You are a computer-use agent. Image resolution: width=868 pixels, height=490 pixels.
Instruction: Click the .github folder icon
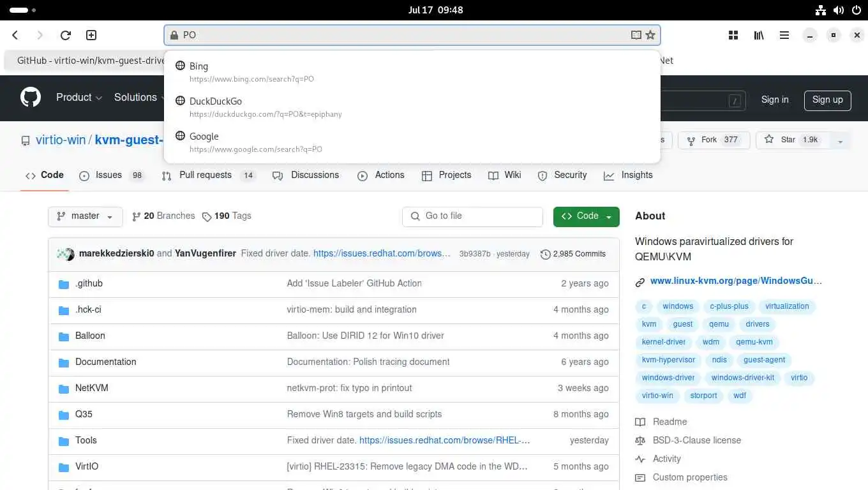click(x=63, y=284)
